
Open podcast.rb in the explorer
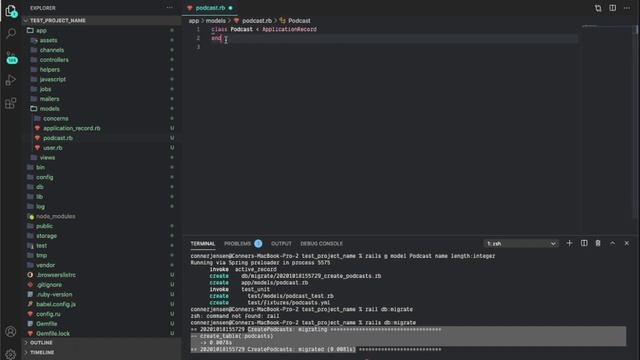[x=58, y=138]
